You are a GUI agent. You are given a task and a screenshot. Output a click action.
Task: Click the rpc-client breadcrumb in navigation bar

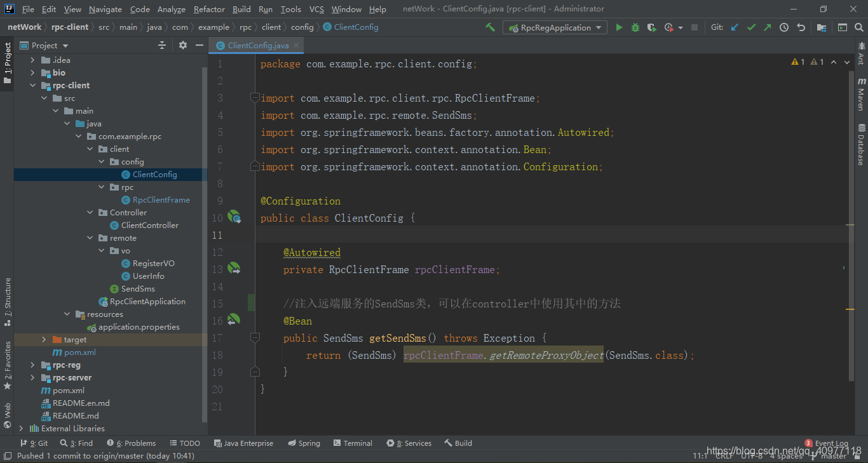click(71, 27)
